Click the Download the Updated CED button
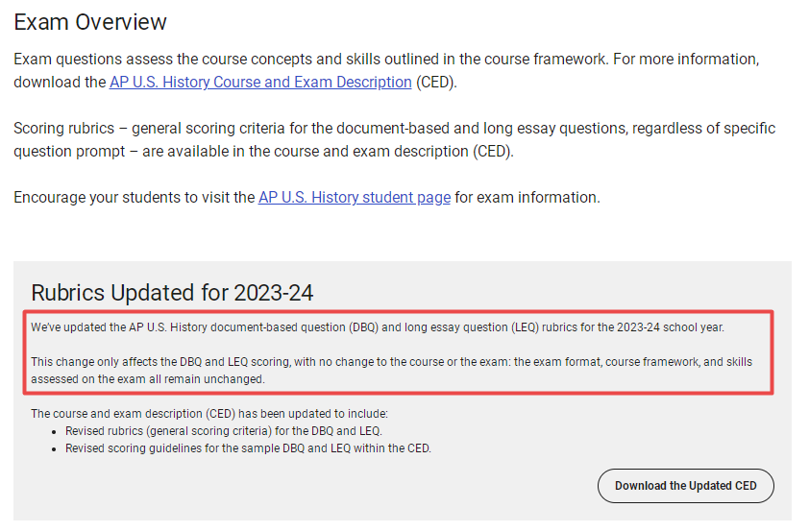The image size is (809, 532). [686, 486]
